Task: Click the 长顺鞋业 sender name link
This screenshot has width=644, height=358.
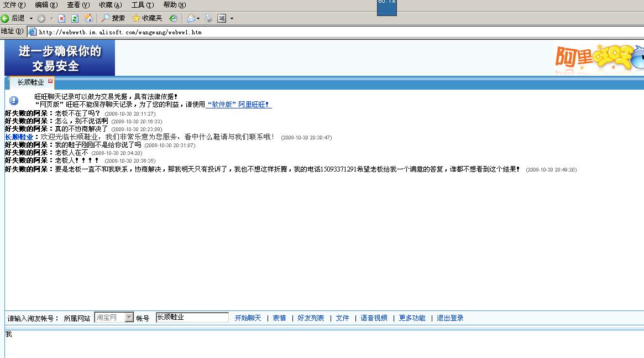Action: tap(19, 137)
